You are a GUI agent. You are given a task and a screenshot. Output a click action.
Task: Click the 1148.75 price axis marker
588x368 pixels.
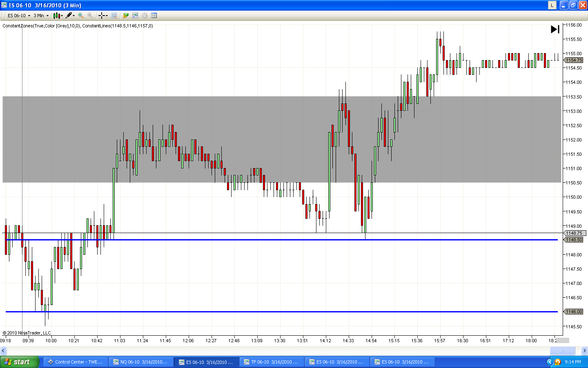point(574,233)
